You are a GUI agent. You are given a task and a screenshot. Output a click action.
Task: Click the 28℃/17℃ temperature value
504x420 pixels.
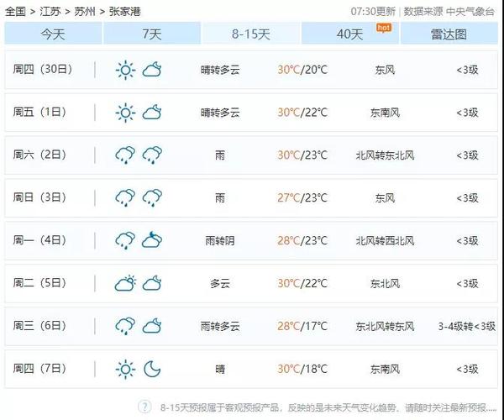pyautogui.click(x=302, y=326)
